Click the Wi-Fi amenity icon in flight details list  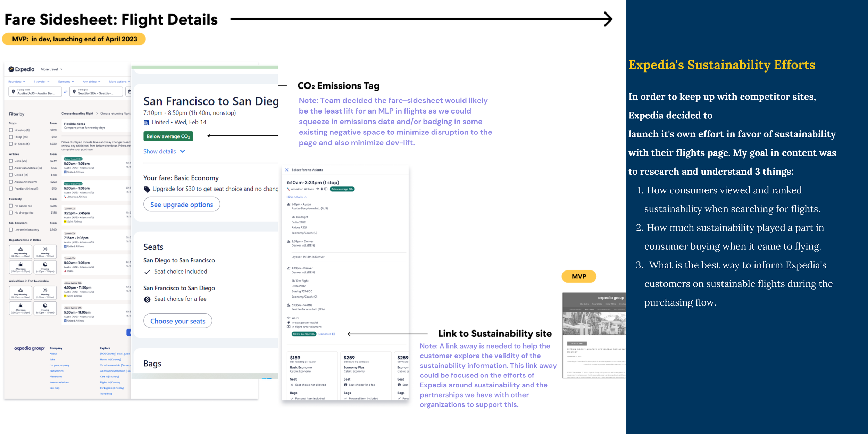coord(289,318)
